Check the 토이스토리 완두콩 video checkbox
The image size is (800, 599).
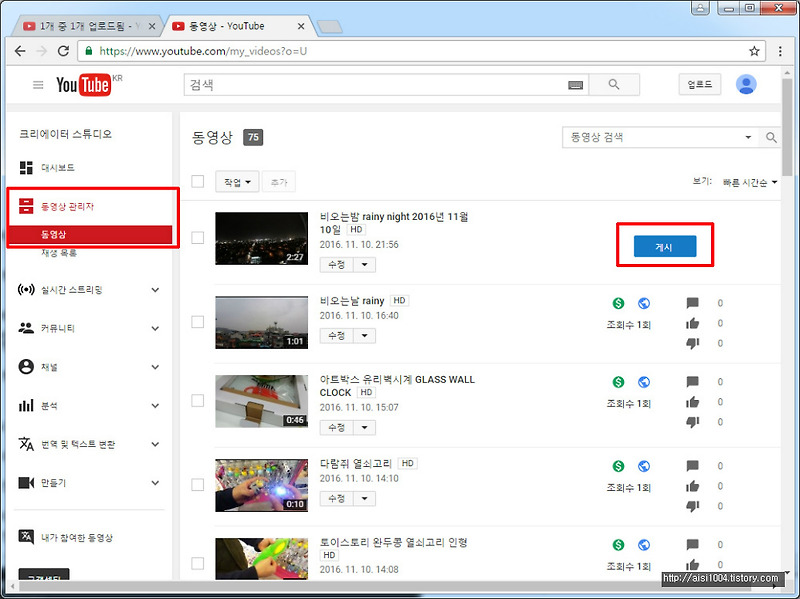click(x=197, y=563)
